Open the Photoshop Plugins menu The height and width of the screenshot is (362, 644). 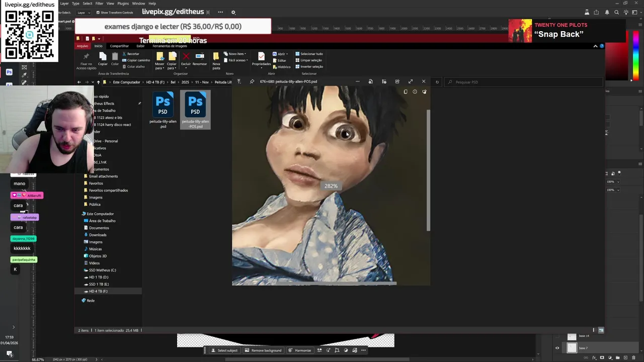[x=123, y=4]
